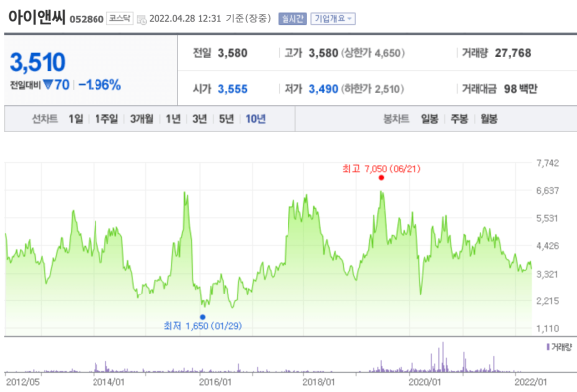This screenshot has height=392, width=577.
Task: Click the 2012/05 x-axis label
Action: tap(23, 382)
